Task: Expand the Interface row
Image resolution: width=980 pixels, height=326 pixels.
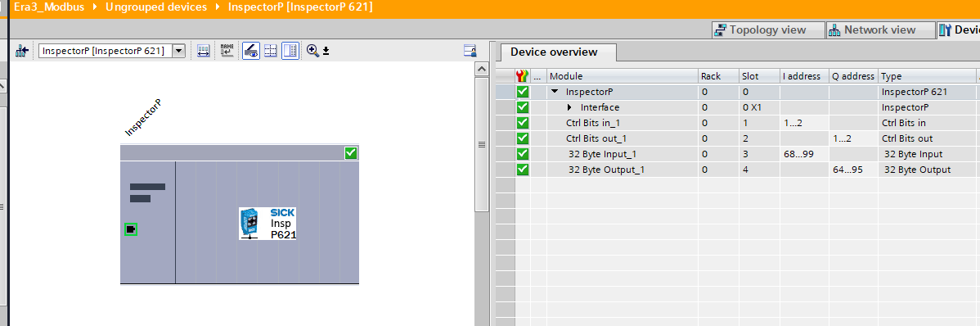Action: click(x=569, y=107)
